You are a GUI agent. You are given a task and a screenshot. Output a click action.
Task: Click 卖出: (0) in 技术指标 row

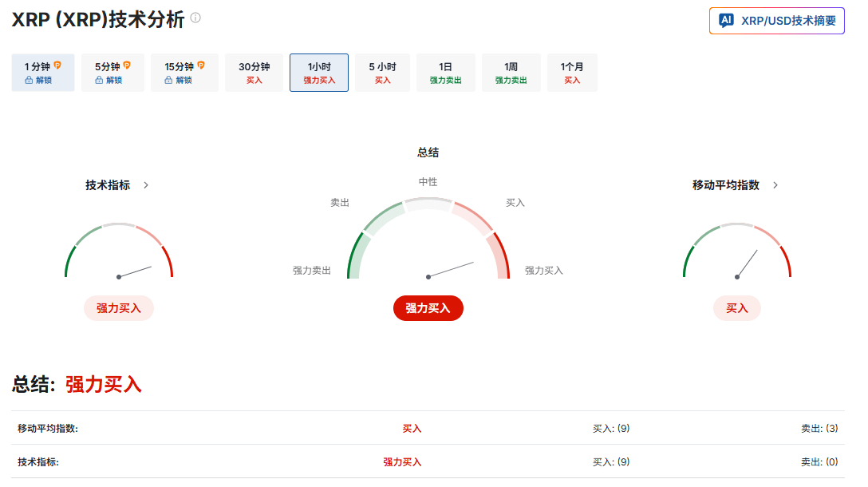click(819, 462)
